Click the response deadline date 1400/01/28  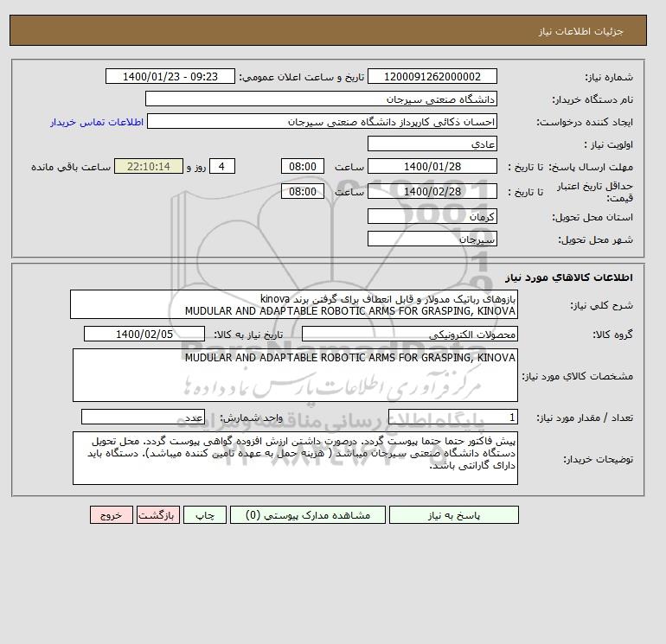point(432,167)
